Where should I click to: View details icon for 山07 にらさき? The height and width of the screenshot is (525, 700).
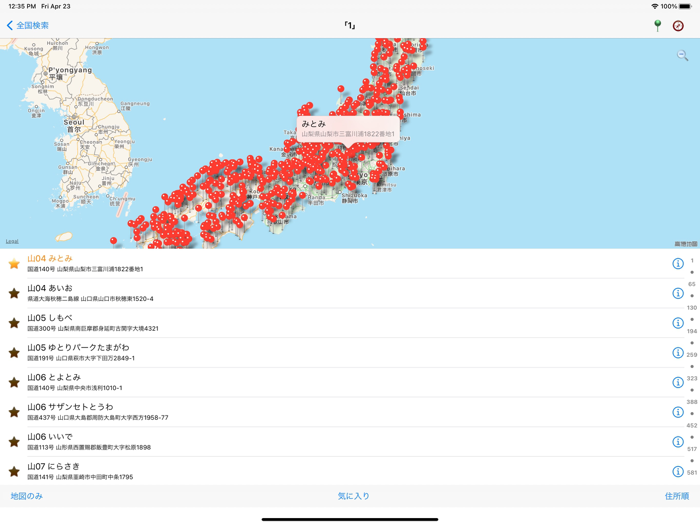677,471
